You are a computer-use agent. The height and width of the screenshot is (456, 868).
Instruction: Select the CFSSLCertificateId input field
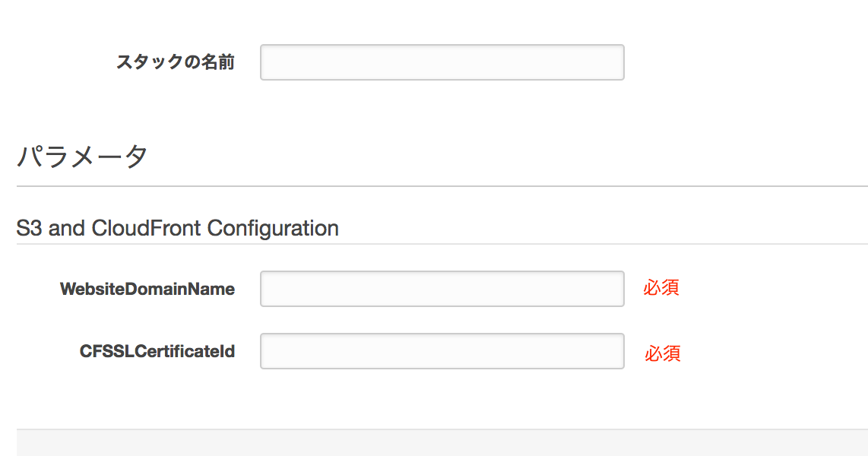(x=442, y=351)
